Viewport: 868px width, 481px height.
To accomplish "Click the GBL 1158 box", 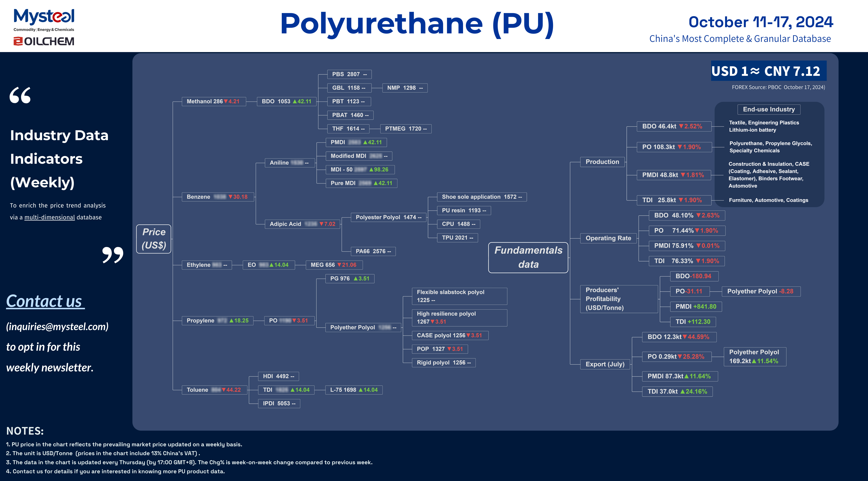I will click(x=349, y=88).
